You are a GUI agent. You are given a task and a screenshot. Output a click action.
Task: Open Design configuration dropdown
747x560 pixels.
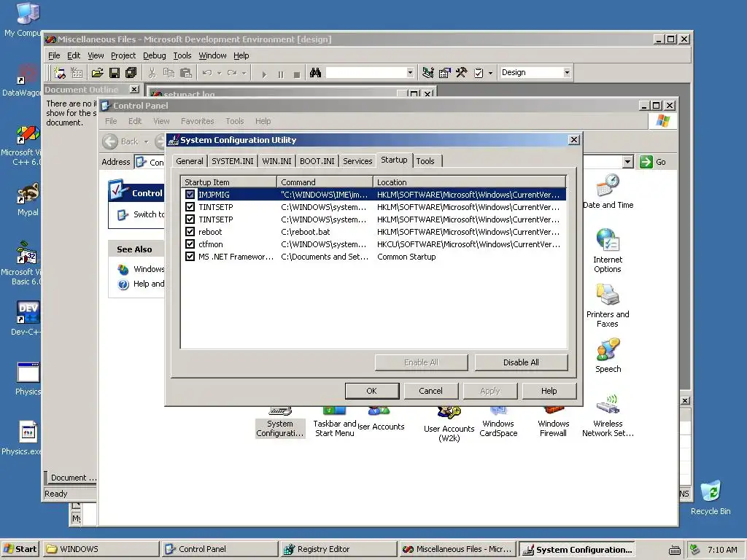tap(567, 72)
